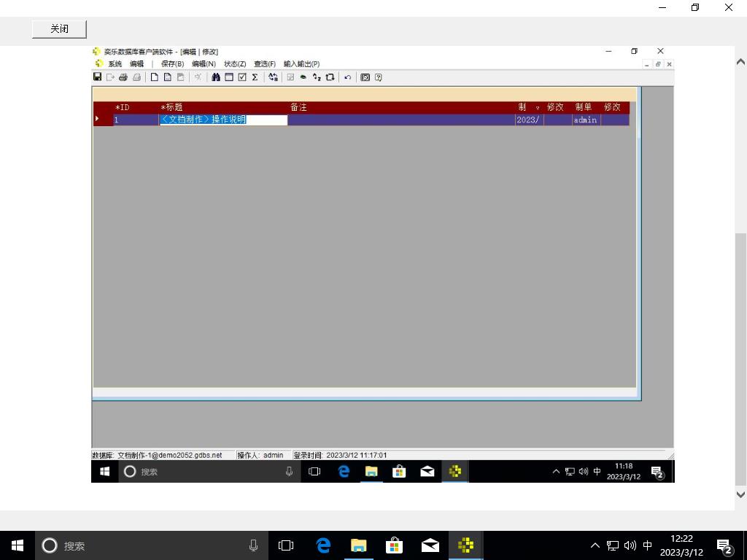Select the row marker of record 1

coord(98,120)
